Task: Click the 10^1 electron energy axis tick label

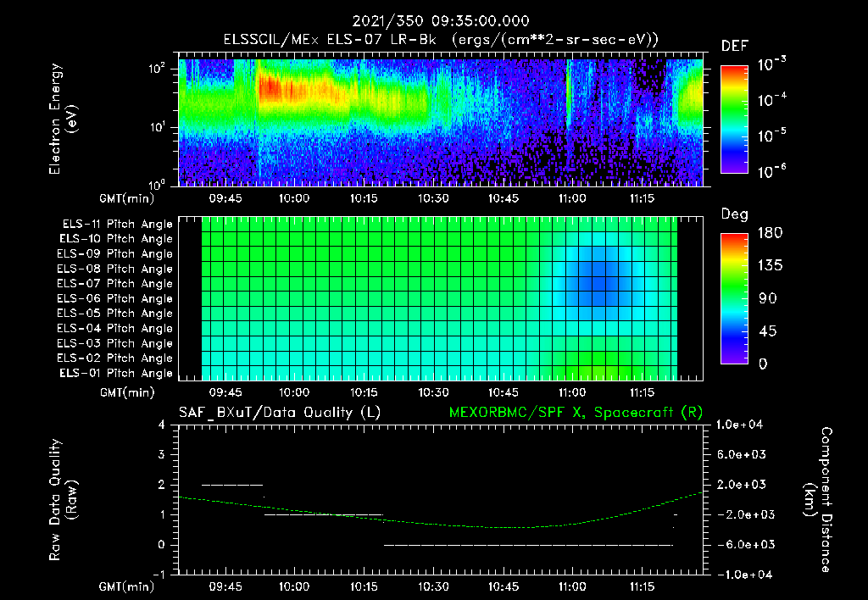Action: [x=157, y=127]
